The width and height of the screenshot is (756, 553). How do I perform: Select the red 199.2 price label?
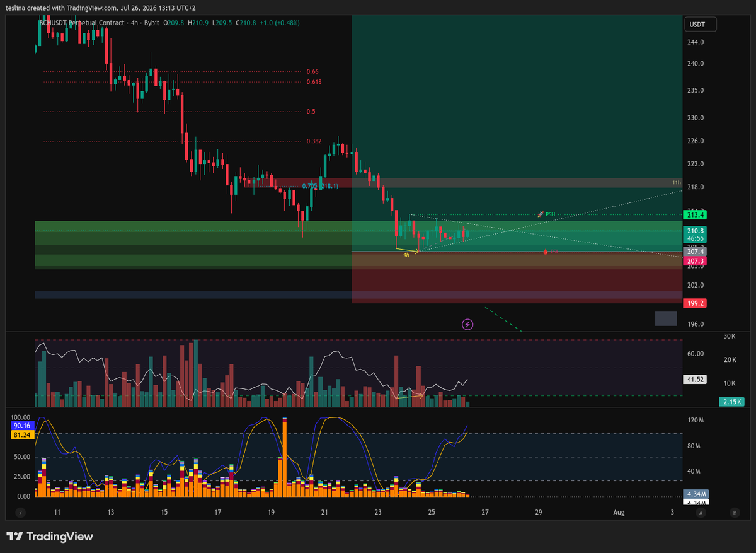pyautogui.click(x=696, y=303)
